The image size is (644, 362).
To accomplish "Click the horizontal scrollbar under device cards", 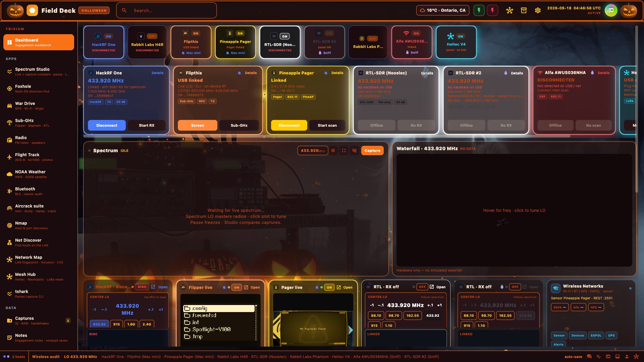I will click(327, 136).
